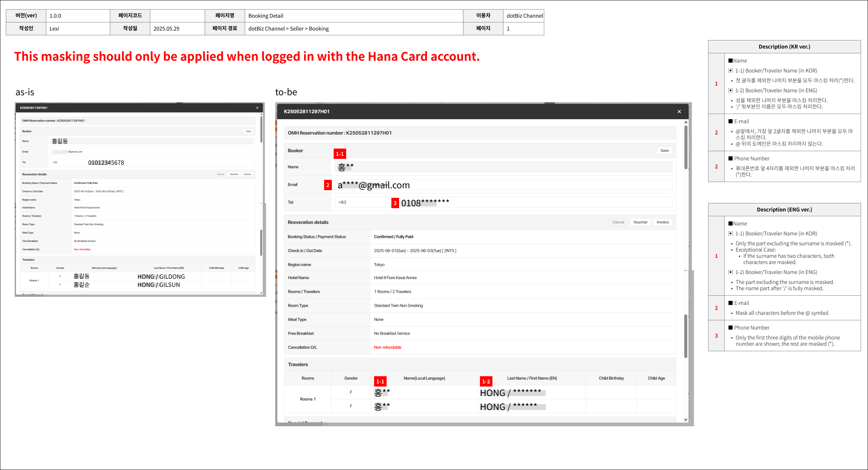Click scroll-up arrow in to-be dialog
The image size is (868, 470).
[x=686, y=122]
